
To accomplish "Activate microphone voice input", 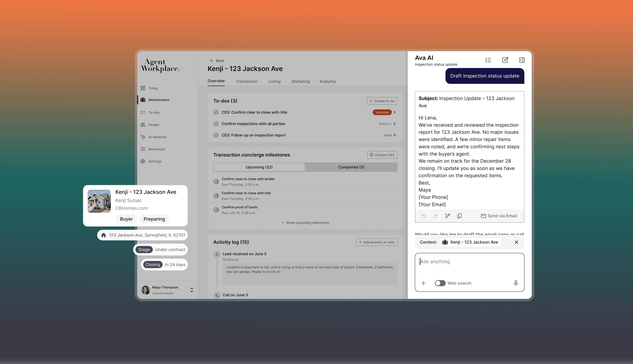I will point(516,283).
